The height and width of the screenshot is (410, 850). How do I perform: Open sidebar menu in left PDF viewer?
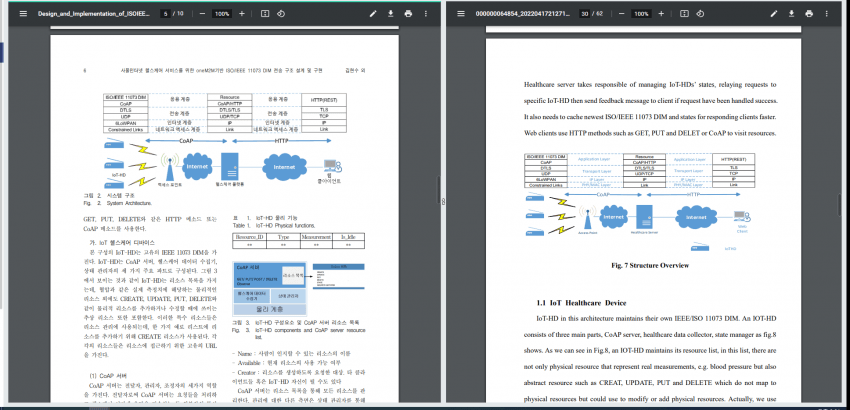click(x=23, y=14)
